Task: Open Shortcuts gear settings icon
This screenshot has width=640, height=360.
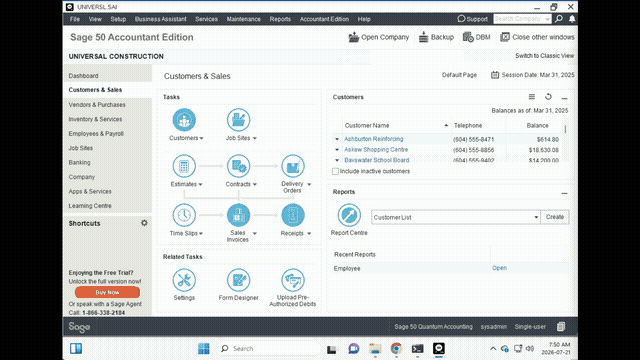Action: coord(144,223)
